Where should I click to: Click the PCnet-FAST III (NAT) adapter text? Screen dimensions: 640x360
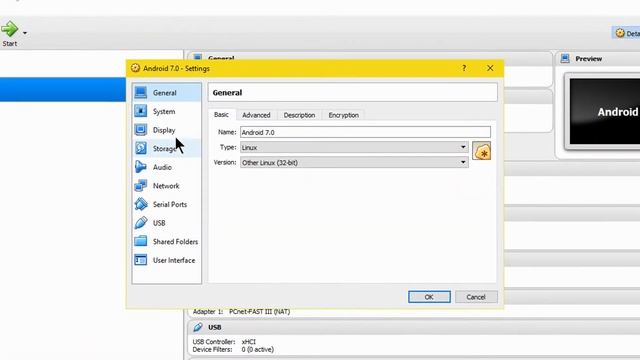pyautogui.click(x=260, y=311)
